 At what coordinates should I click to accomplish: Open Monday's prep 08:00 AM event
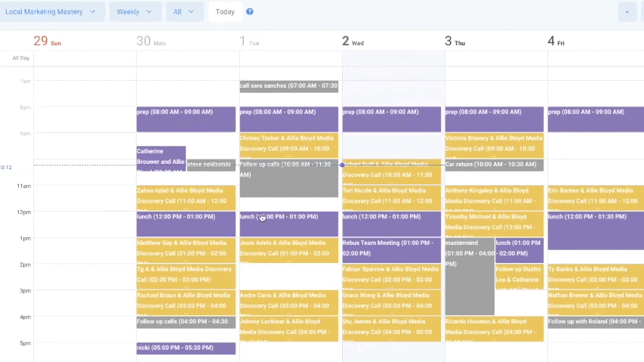186,119
